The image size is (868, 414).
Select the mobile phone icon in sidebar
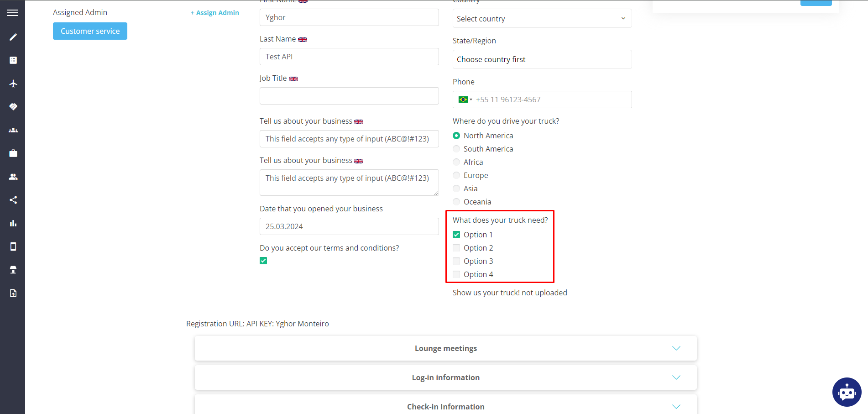coord(13,246)
